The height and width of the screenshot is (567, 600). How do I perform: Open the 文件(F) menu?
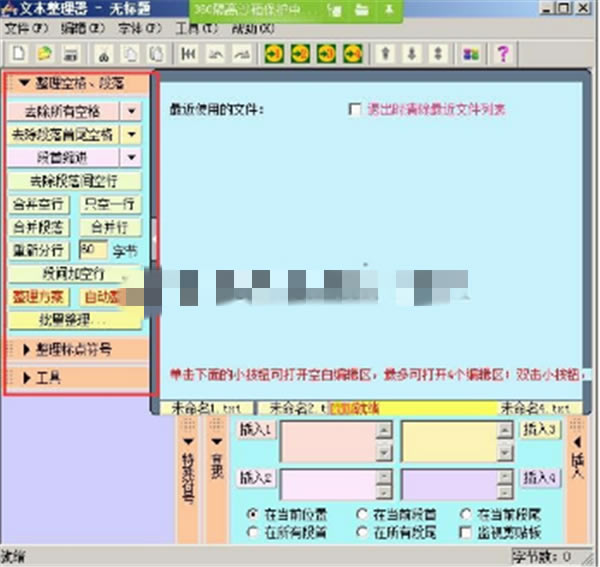click(26, 28)
